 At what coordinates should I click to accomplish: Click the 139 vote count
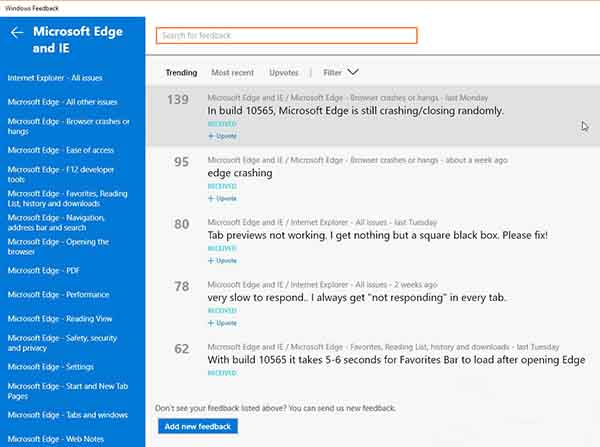(x=178, y=100)
